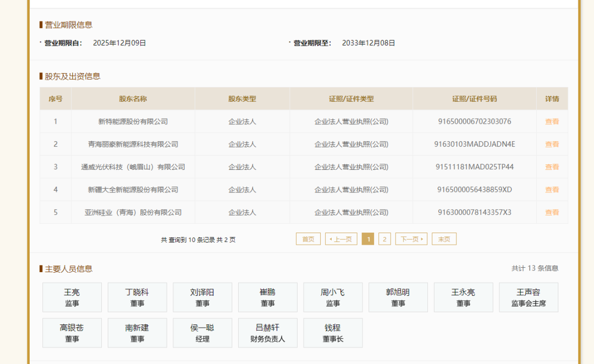Click the 序号 column header
This screenshot has width=594, height=364.
pyautogui.click(x=56, y=99)
